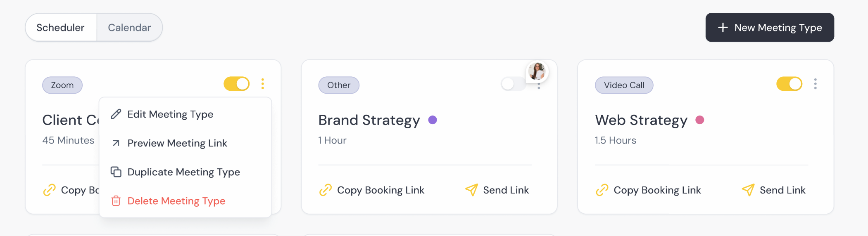
Task: Click the plus icon in New Meeting Type button
Action: pyautogui.click(x=723, y=28)
